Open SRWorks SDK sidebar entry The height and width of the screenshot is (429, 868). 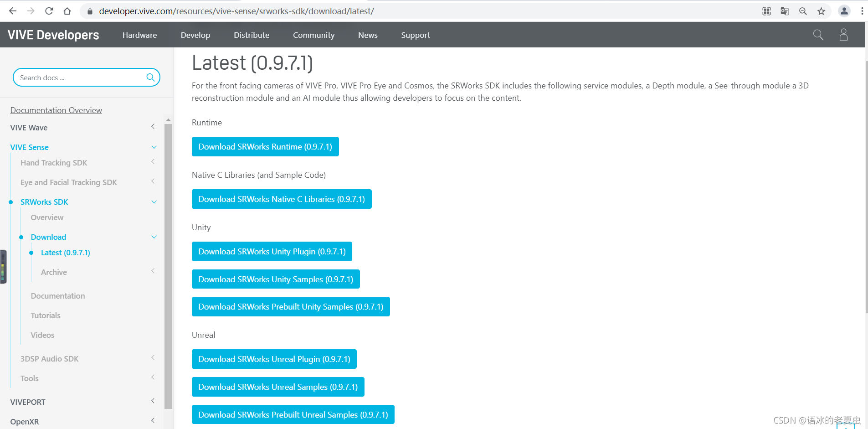tap(44, 202)
